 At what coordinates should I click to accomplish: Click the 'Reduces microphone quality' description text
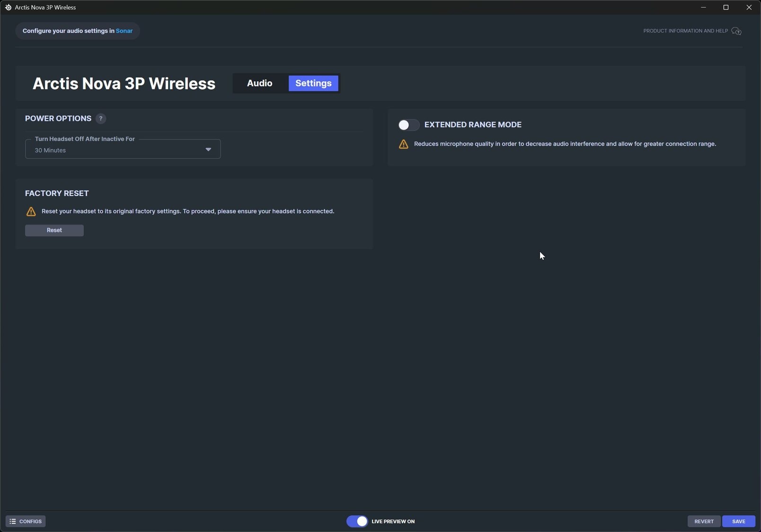click(565, 144)
